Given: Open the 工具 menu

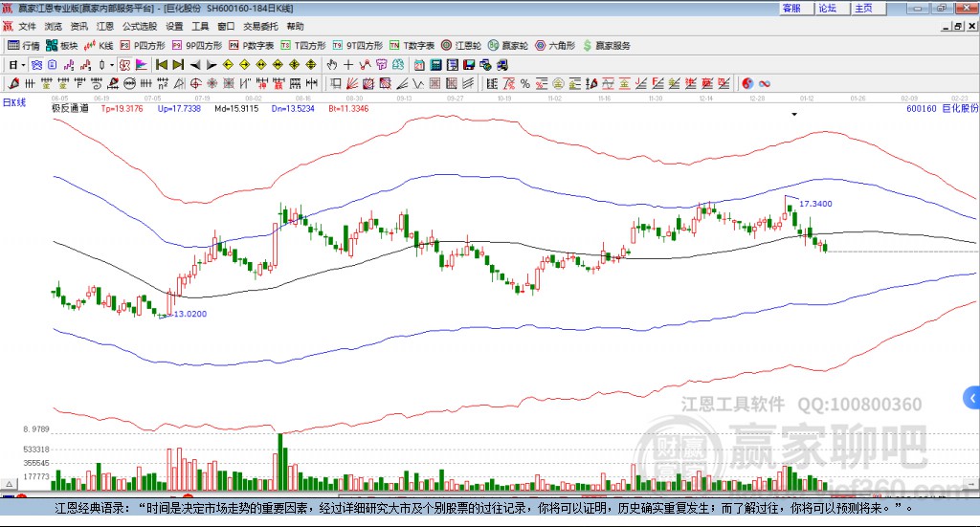Looking at the screenshot, I should (200, 26).
